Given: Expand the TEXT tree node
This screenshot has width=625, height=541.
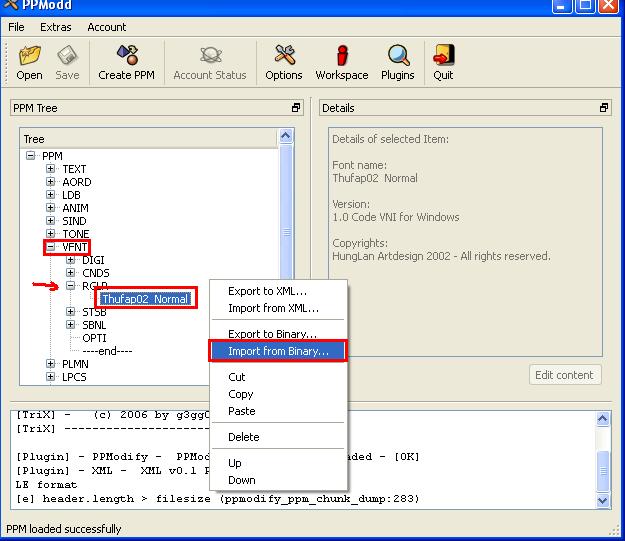Looking at the screenshot, I should click(x=50, y=169).
